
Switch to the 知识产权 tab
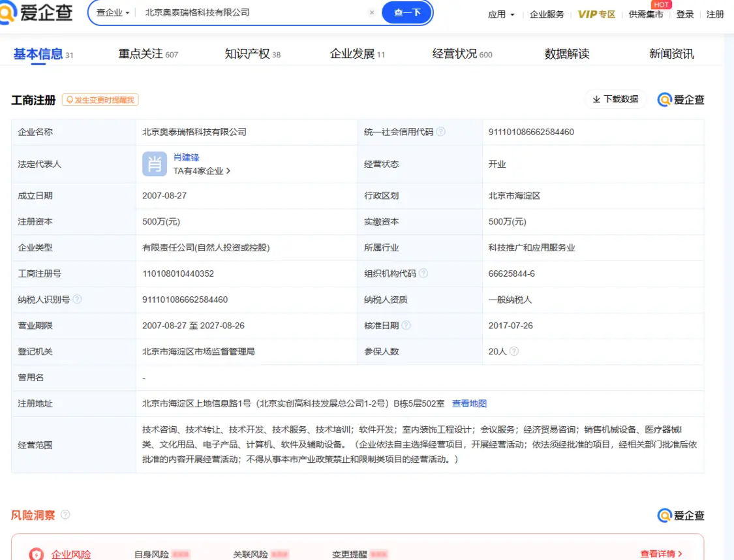point(252,54)
